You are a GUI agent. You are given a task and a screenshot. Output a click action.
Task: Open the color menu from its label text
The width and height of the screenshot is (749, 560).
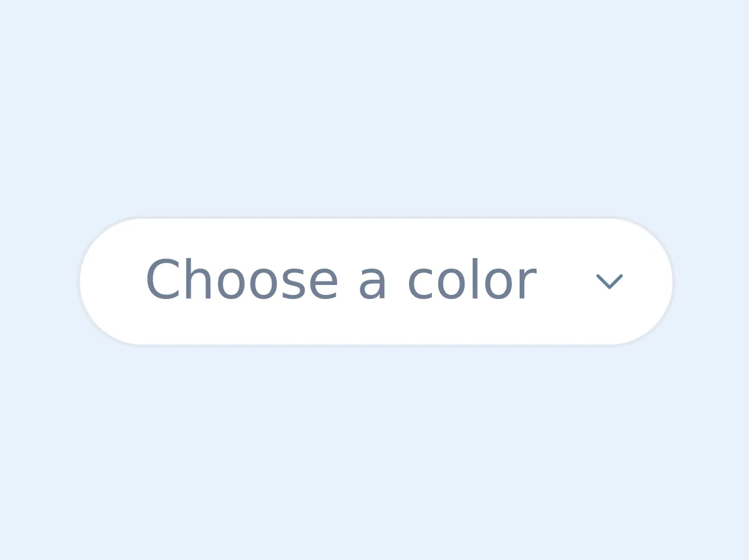click(341, 281)
